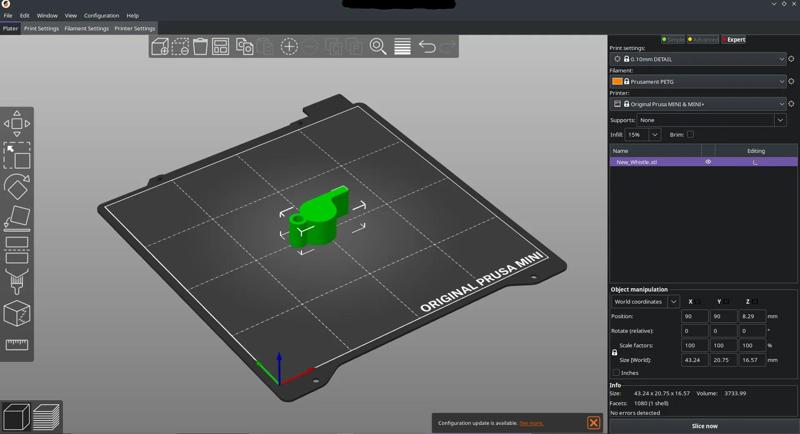This screenshot has height=434, width=800.
Task: Open the Search magnifier tool
Action: coord(378,47)
